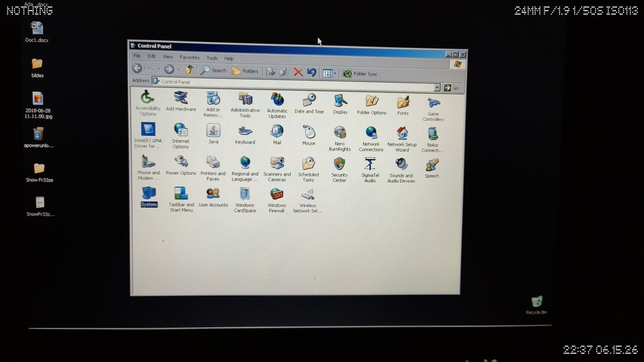Open Wireless Network Setup wizard
Viewport: 644px width, 362px height.
[x=308, y=201]
